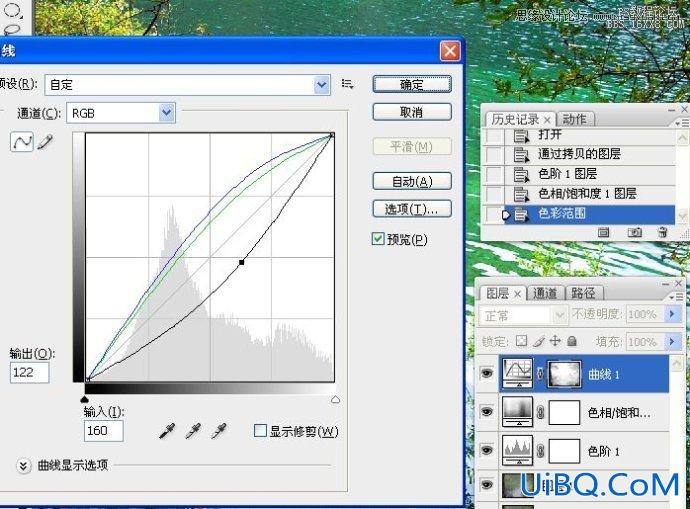The image size is (690, 509).
Task: Pick the gray point eyedropper
Action: [x=193, y=431]
